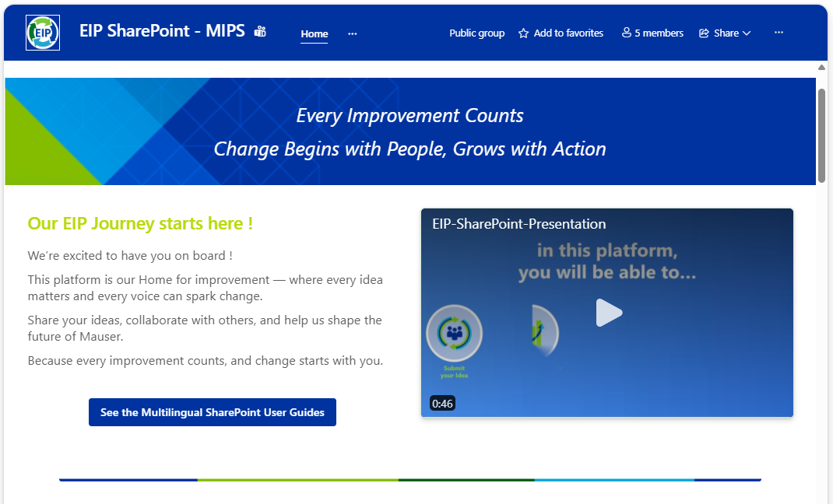Open the more actions ellipsis at header right
The image size is (833, 504).
(x=779, y=33)
